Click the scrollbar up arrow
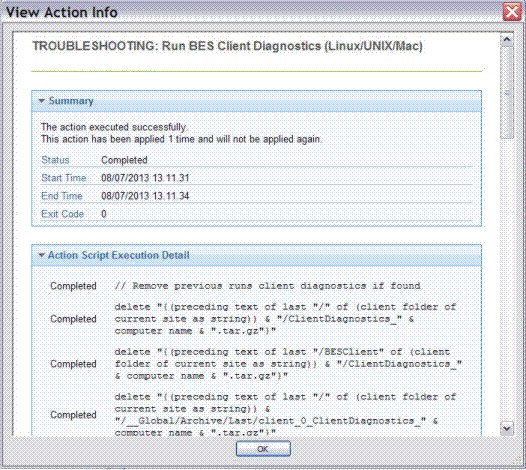 click(x=507, y=40)
